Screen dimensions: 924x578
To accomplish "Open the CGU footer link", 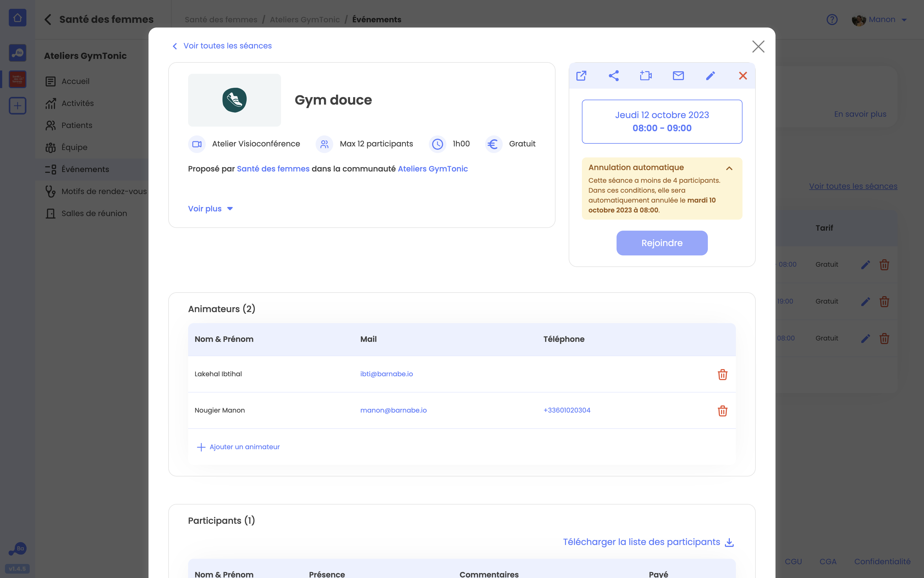I will click(793, 561).
